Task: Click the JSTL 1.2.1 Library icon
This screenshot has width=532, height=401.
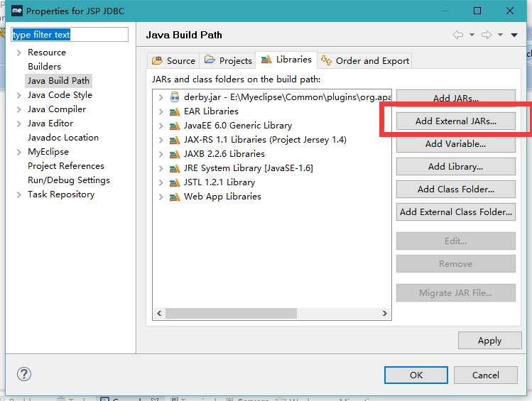Action: point(175,182)
